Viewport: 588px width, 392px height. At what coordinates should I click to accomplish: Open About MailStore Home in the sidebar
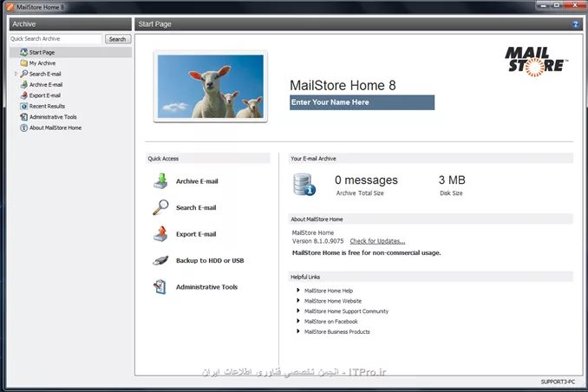[56, 127]
